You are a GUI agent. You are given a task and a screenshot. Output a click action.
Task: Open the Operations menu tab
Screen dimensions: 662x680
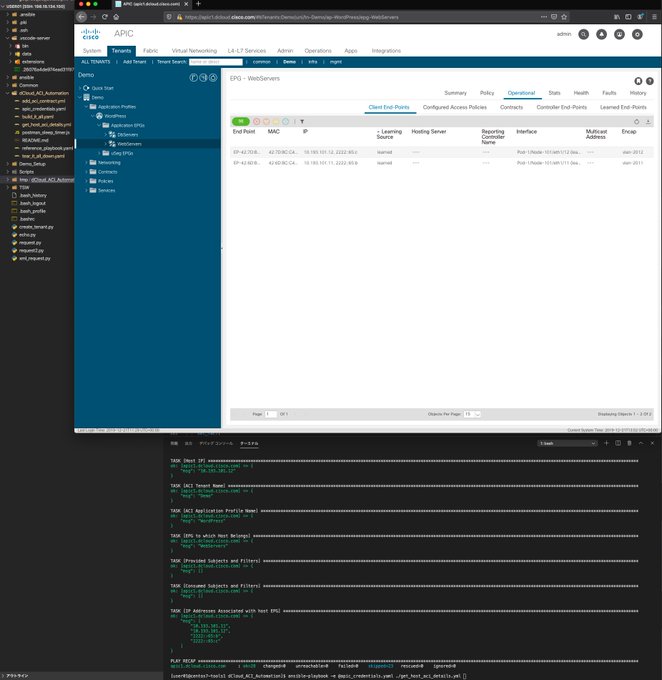tap(318, 51)
